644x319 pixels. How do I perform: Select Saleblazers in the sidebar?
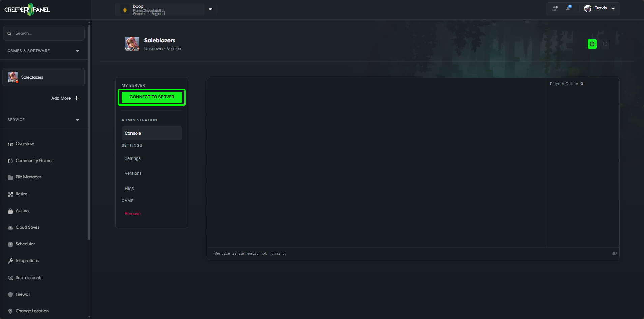[43, 77]
